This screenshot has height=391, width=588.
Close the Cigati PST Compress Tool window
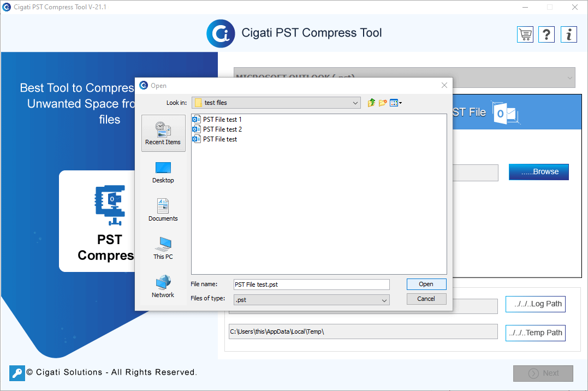point(574,7)
